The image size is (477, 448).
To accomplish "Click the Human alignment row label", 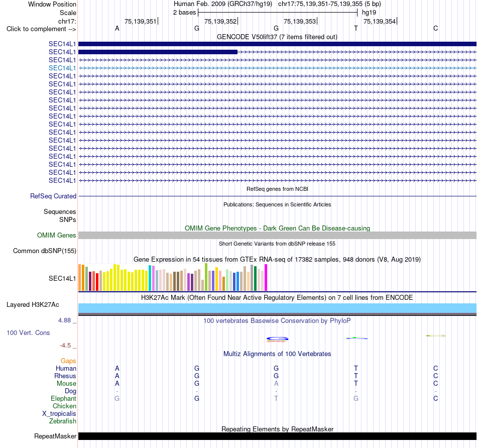I will pyautogui.click(x=66, y=368).
